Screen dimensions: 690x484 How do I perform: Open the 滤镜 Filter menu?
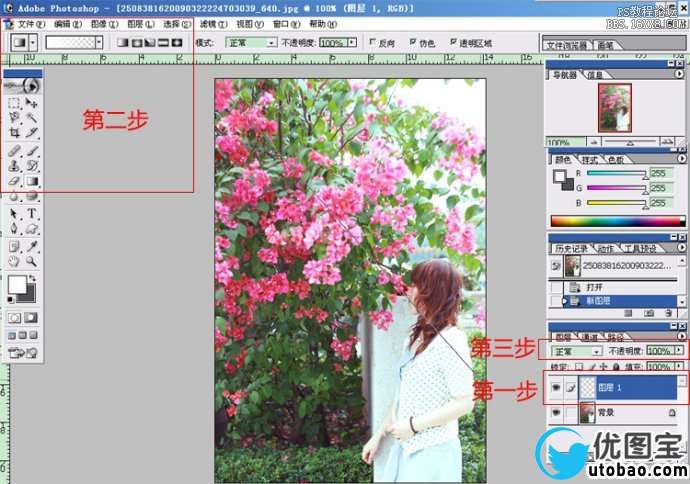point(213,24)
